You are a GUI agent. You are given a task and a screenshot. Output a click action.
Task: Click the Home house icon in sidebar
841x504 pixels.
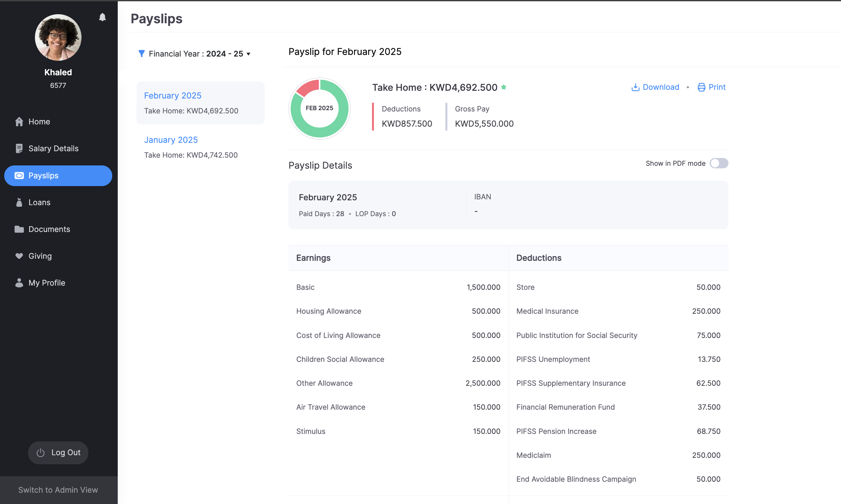tap(19, 121)
